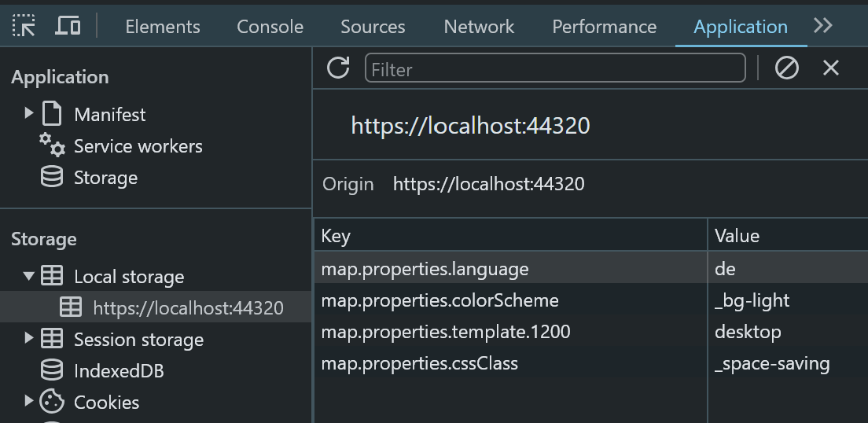This screenshot has width=868, height=423.
Task: Refresh the storage table
Action: click(x=337, y=68)
